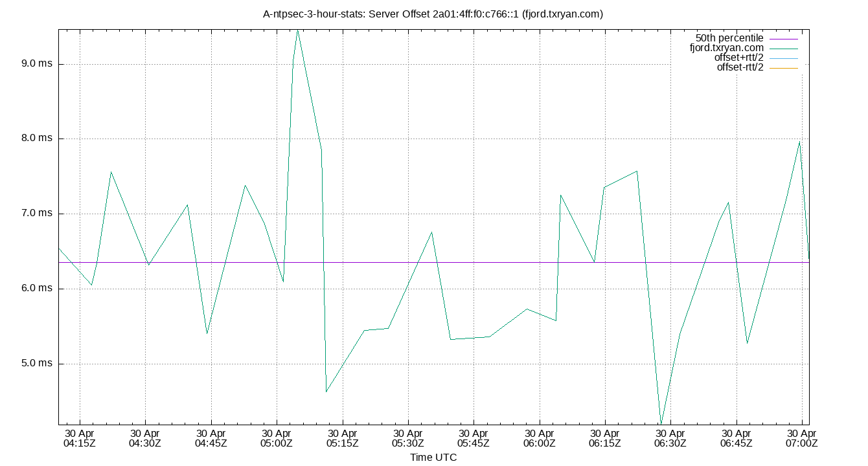Viewport: 868px width, 466px height.
Task: Expand the Time UTC axis options
Action: click(434, 458)
